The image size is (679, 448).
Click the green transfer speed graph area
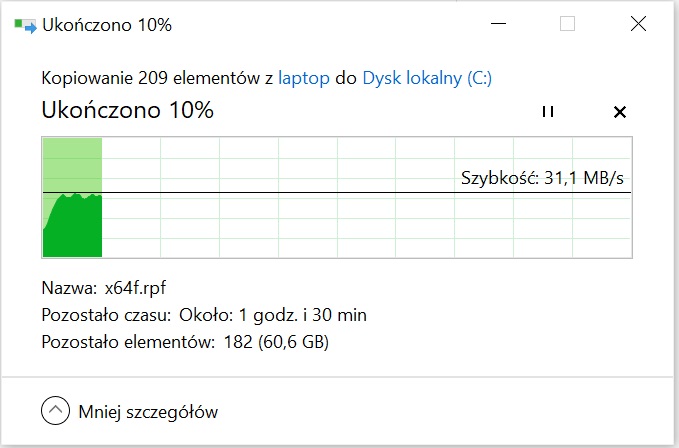(72, 225)
